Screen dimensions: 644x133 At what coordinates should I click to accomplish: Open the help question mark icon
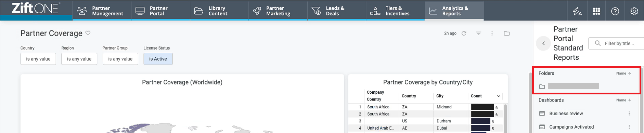[615, 11]
